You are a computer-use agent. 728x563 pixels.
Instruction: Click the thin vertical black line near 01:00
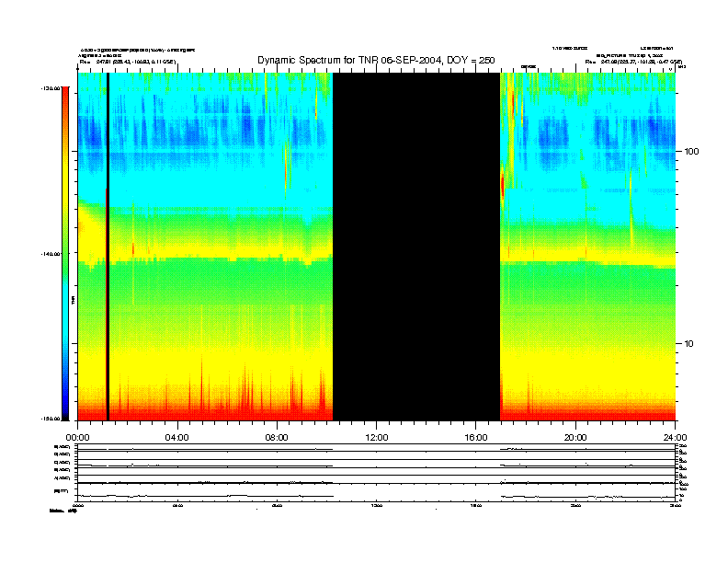[108, 247]
